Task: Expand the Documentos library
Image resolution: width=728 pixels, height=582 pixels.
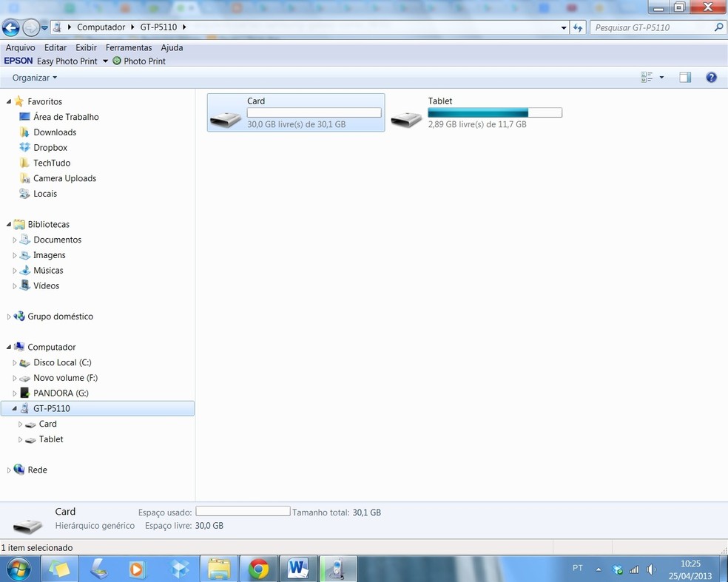Action: coord(14,240)
